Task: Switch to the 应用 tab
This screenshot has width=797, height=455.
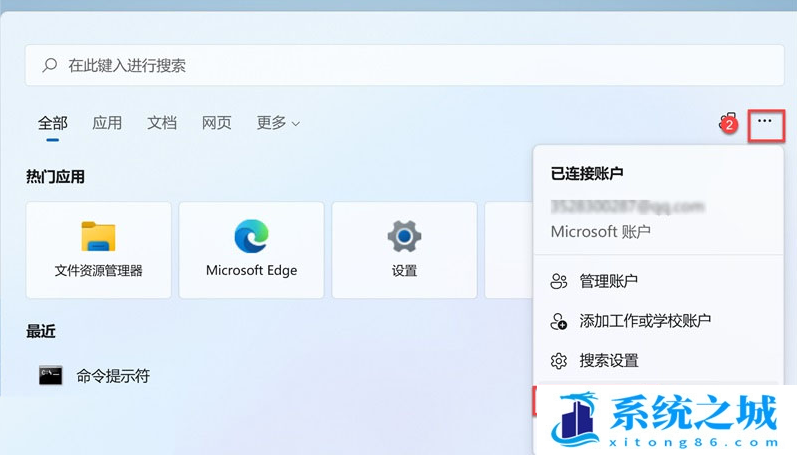Action: coord(107,123)
